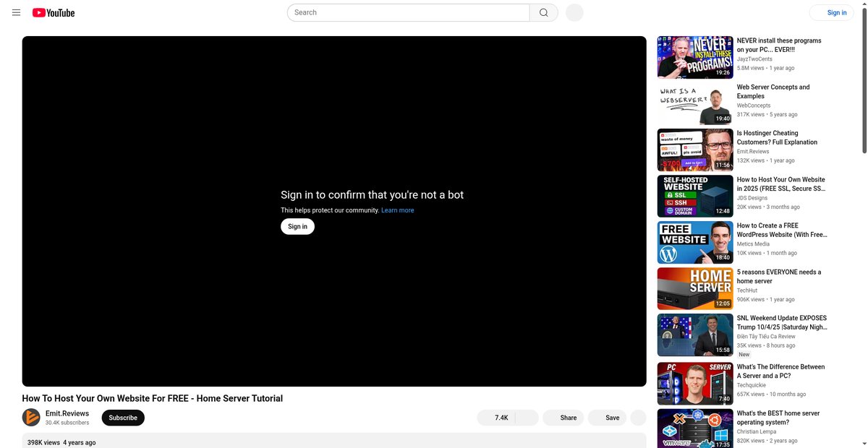868x448 pixels.
Task: Open the 'FREE WEBSITE' WordPress thumbnail
Action: tap(695, 242)
